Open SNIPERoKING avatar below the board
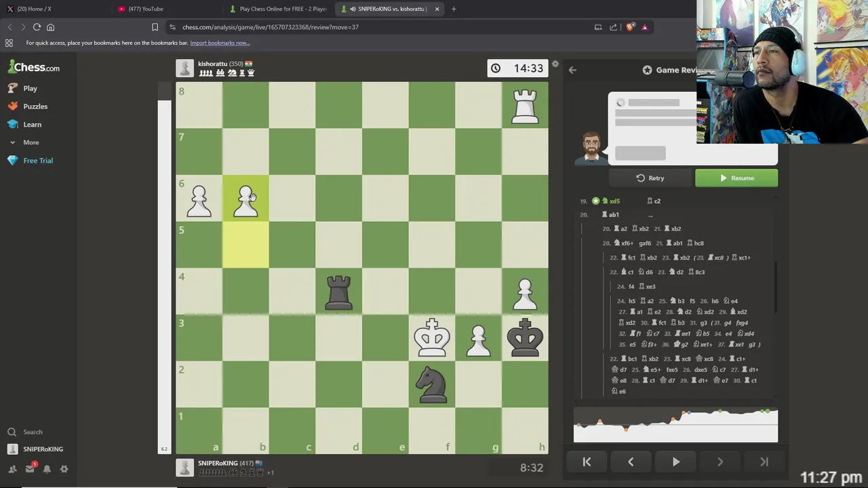Image resolution: width=868 pixels, height=488 pixels. pyautogui.click(x=184, y=468)
